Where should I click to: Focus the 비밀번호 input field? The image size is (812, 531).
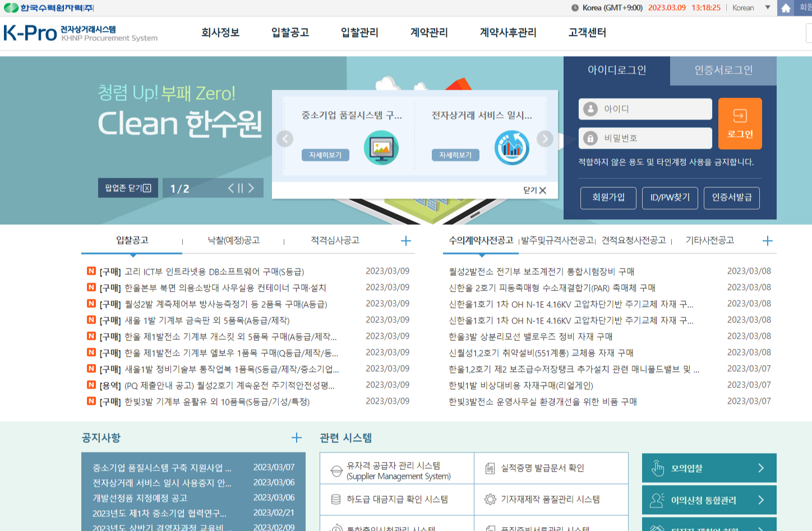tap(645, 138)
